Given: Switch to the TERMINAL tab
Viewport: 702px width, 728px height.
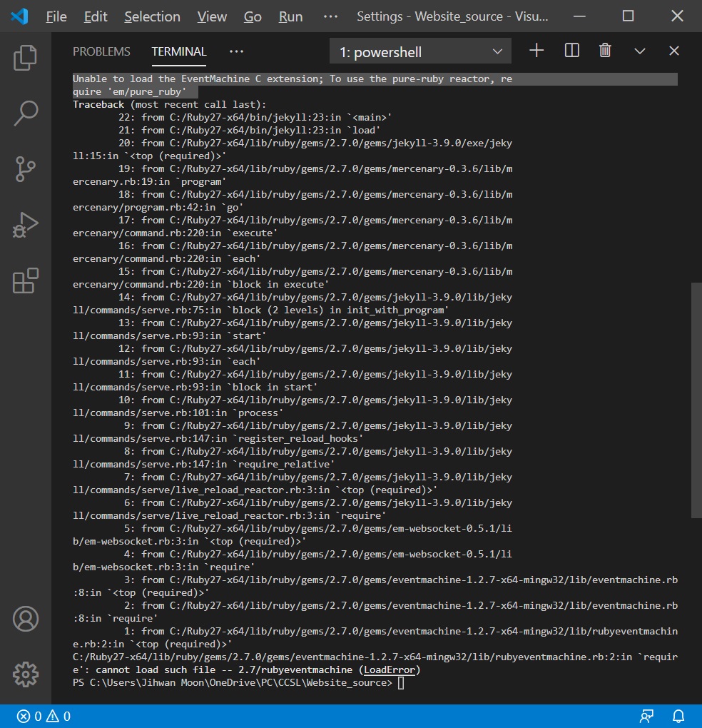Looking at the screenshot, I should click(x=178, y=51).
